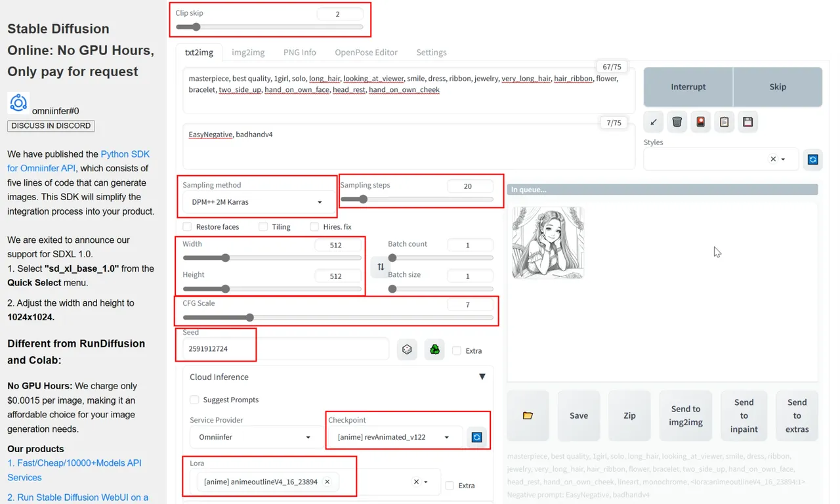Image resolution: width=840 pixels, height=504 pixels.
Task: Click the negative prompt text area
Action: tap(408, 146)
